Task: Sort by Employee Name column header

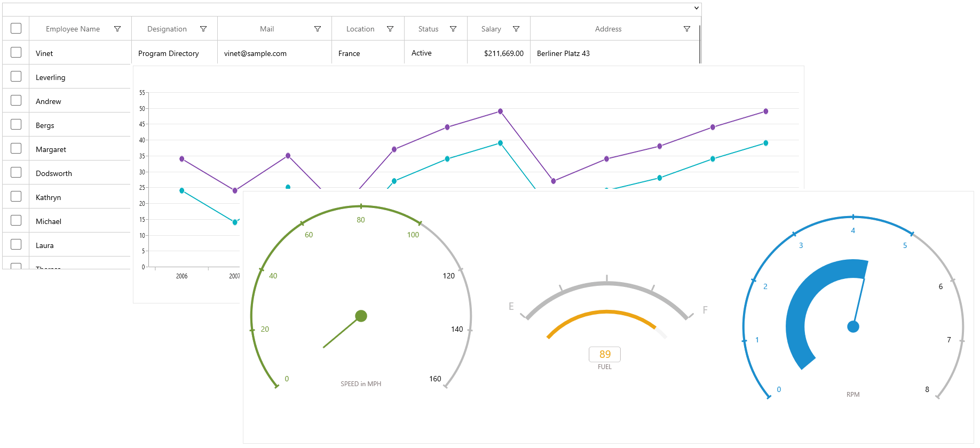Action: 73,29
